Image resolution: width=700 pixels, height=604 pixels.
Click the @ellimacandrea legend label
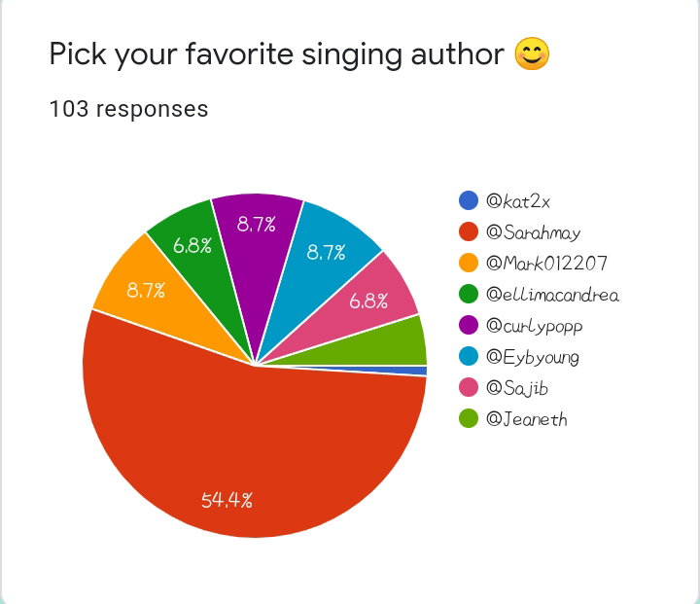(552, 295)
